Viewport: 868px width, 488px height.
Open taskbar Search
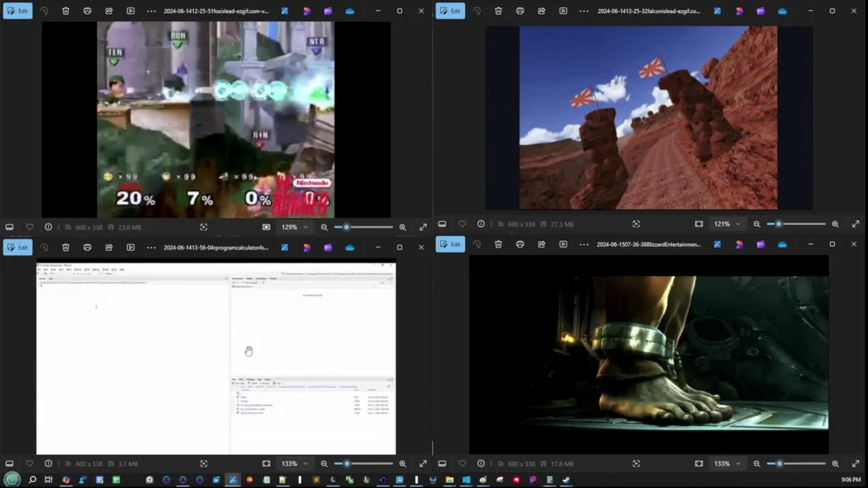coord(32,480)
